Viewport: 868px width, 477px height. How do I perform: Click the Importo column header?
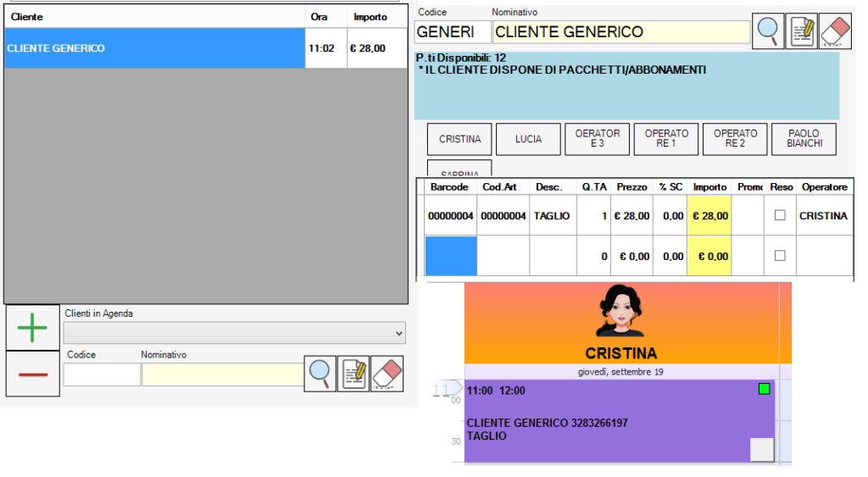(709, 186)
